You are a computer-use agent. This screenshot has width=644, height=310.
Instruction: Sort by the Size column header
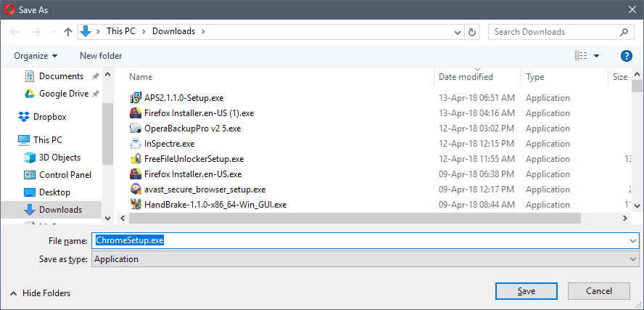pyautogui.click(x=620, y=77)
